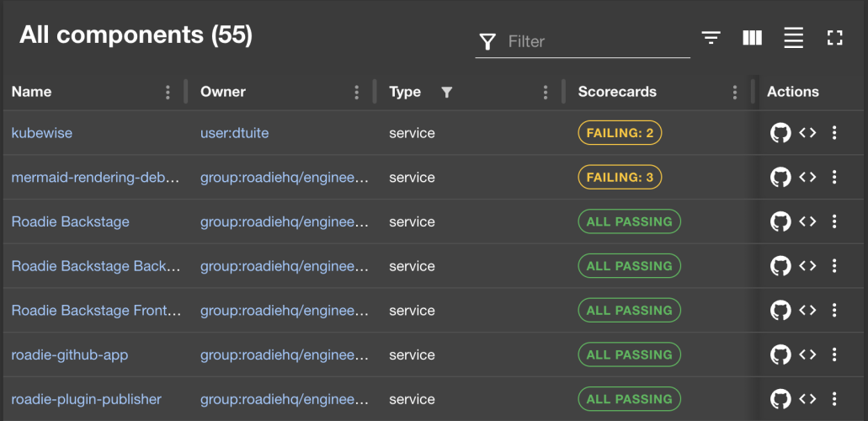This screenshot has height=421, width=868.
Task: Click code brackets icon for Roadie Backstage row
Action: [x=807, y=221]
